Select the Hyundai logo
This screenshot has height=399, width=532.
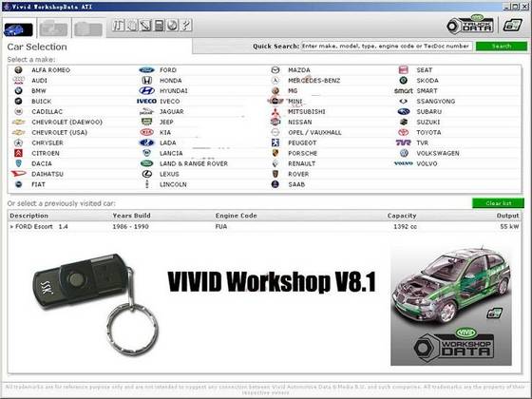(x=146, y=91)
